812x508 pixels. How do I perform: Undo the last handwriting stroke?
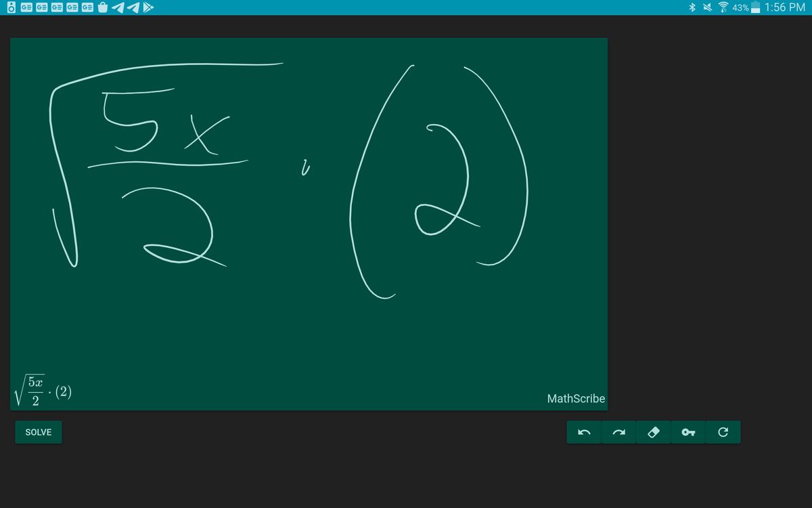583,431
